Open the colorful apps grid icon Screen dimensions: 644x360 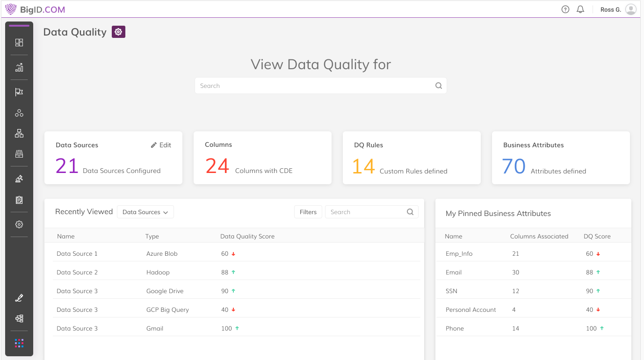click(x=19, y=343)
